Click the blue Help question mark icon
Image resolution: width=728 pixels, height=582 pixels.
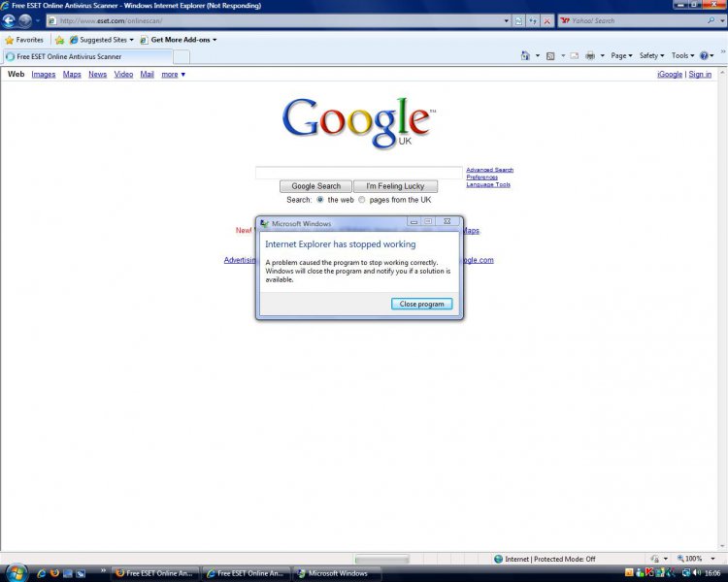tap(705, 55)
